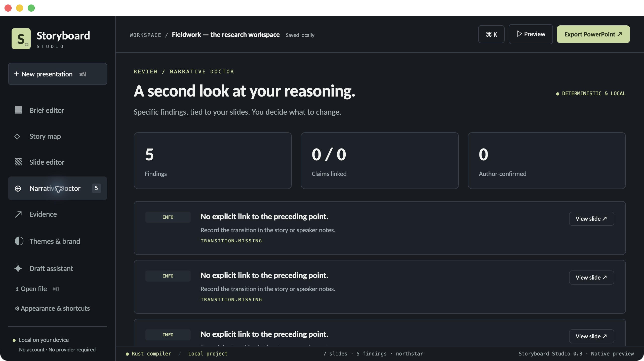
Task: Create a New presentation
Action: tap(58, 74)
